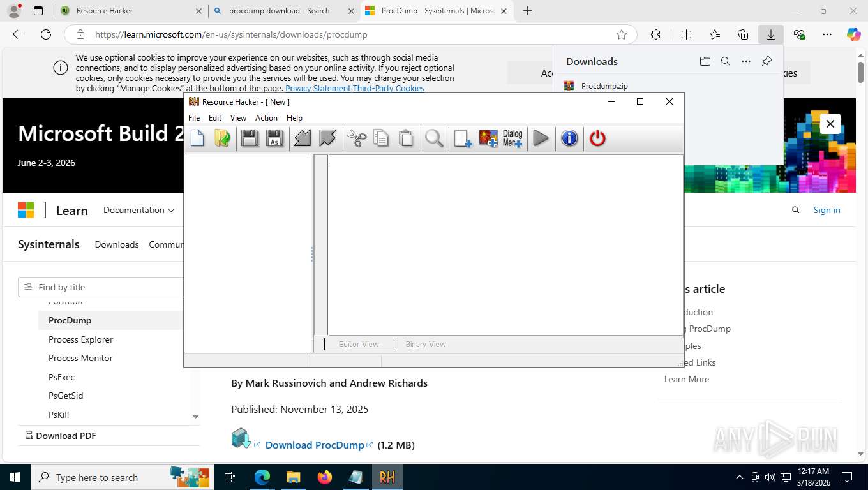Expand the Documentation dropdown

pyautogui.click(x=139, y=210)
